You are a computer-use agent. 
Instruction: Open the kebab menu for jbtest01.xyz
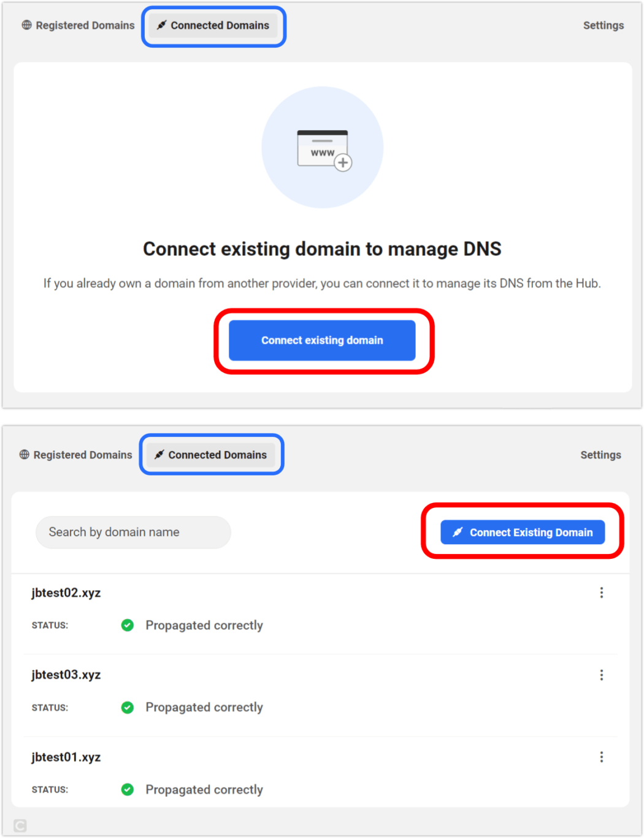point(602,757)
